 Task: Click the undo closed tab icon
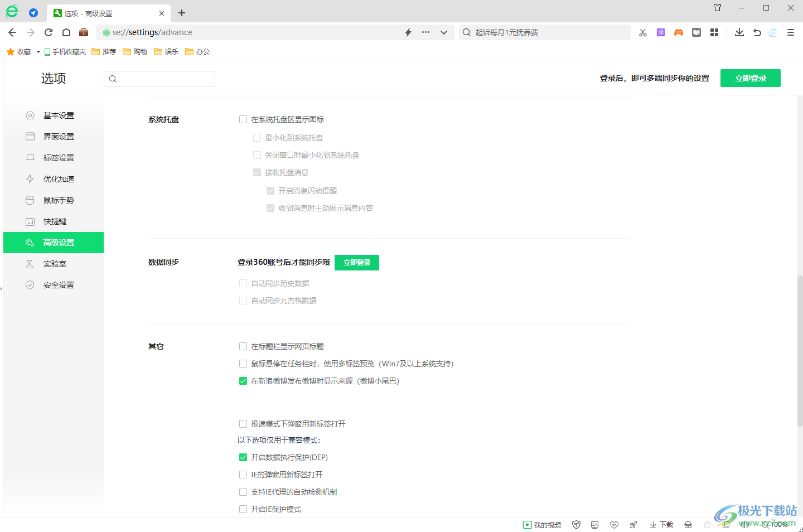point(757,32)
